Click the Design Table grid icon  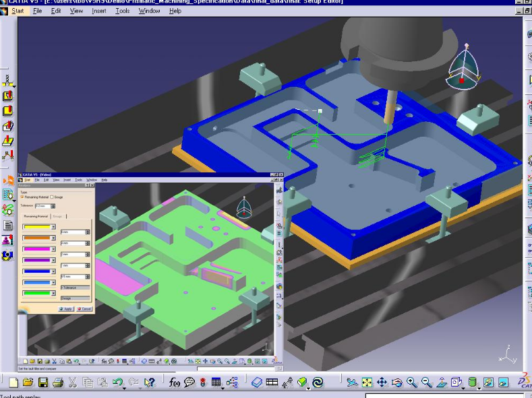click(x=216, y=383)
